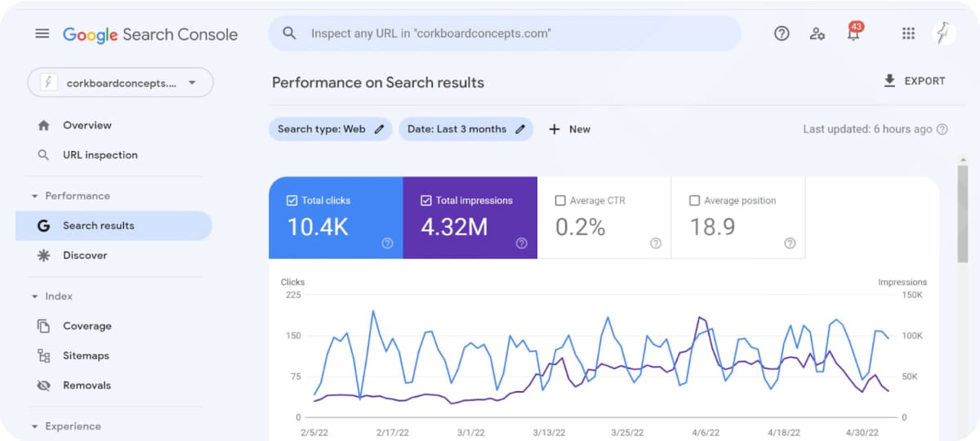Open the corkboardconcepts property dropdown
This screenshot has height=441, width=980.
click(x=120, y=82)
